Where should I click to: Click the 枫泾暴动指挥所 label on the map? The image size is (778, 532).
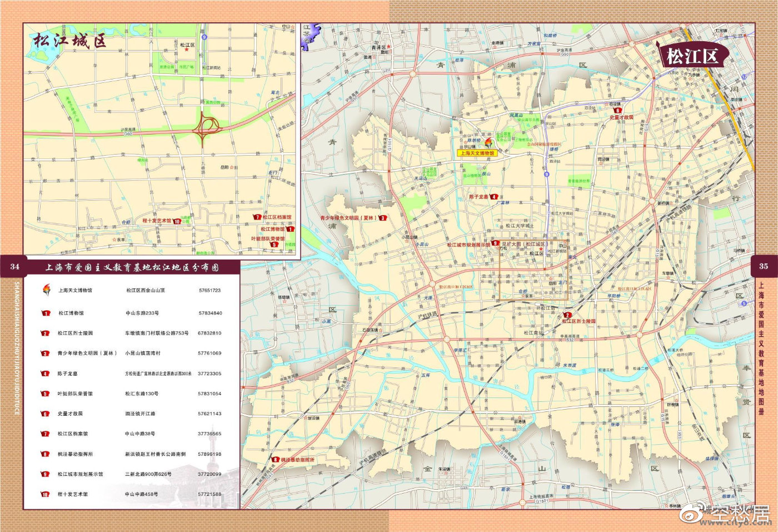point(298,460)
